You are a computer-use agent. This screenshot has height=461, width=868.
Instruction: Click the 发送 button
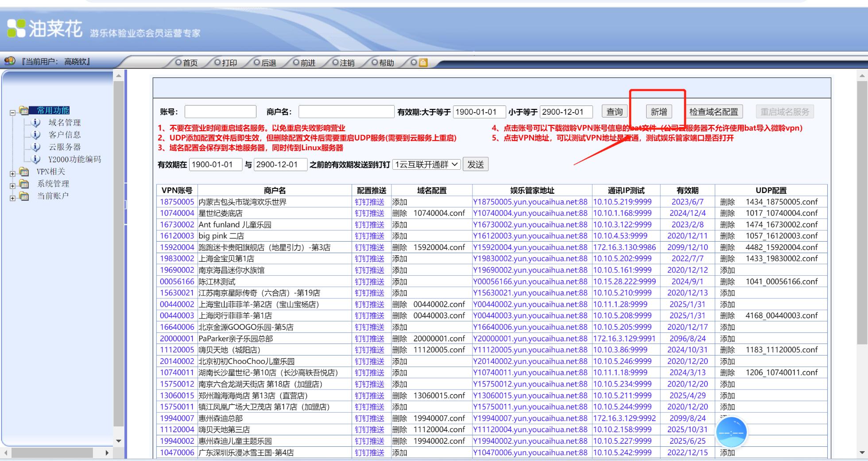[476, 164]
